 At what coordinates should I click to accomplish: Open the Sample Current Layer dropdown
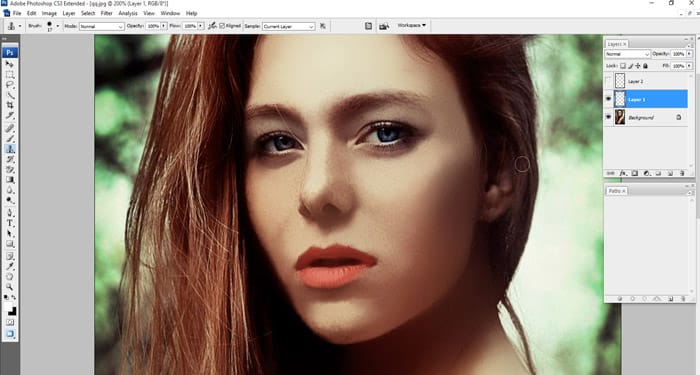288,27
